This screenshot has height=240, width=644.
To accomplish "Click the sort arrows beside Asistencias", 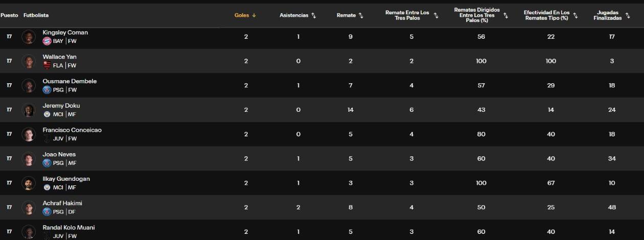I will (x=314, y=15).
